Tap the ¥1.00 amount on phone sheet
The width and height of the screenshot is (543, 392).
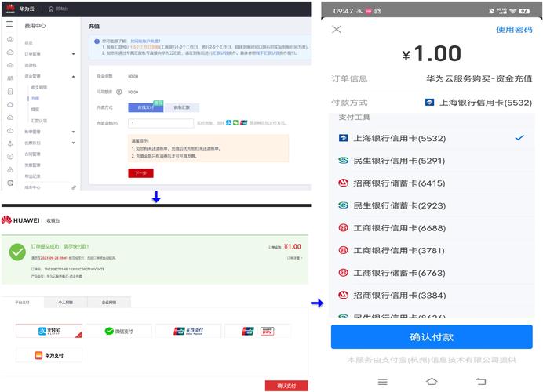tap(432, 53)
